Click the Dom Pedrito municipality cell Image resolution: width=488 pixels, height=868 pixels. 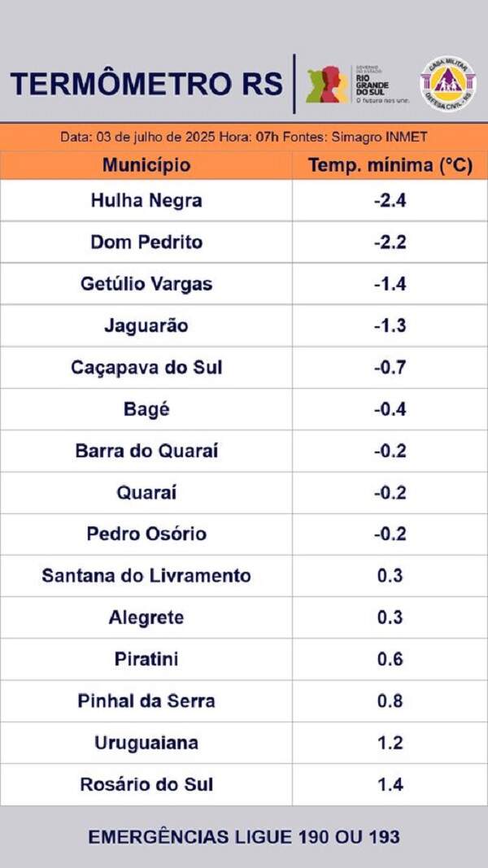(146, 242)
